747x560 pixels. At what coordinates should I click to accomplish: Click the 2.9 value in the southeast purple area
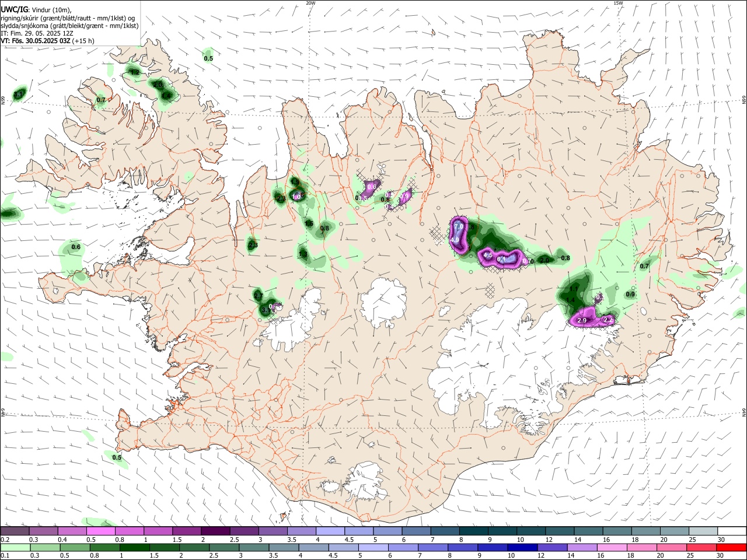point(582,321)
